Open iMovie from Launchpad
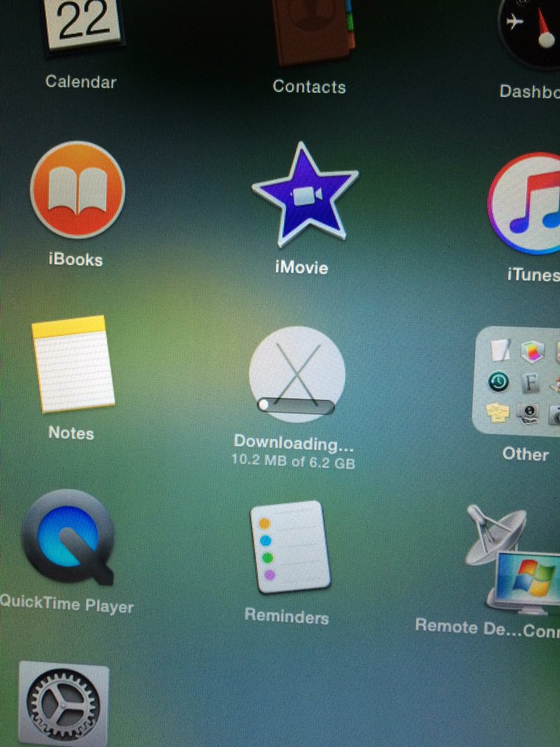 click(x=305, y=196)
